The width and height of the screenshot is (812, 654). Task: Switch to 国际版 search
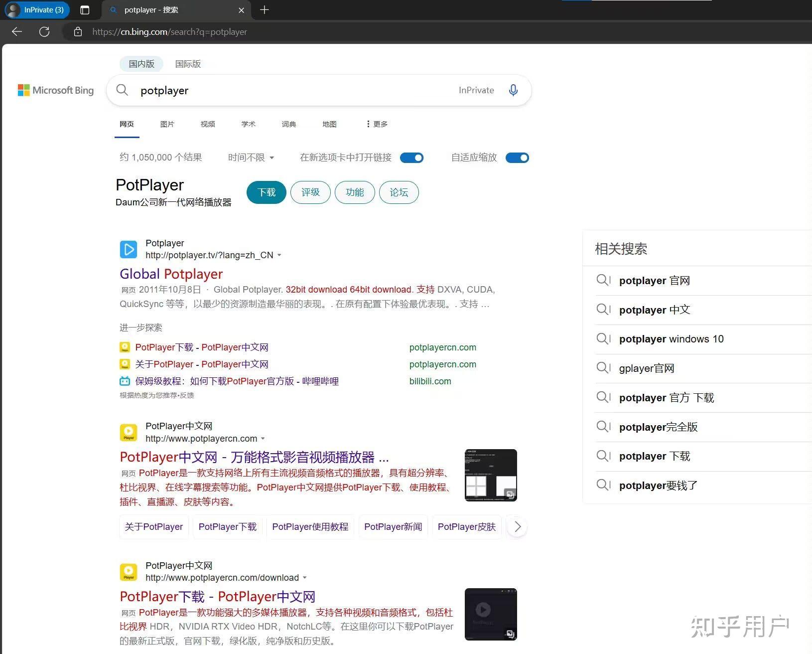(188, 64)
